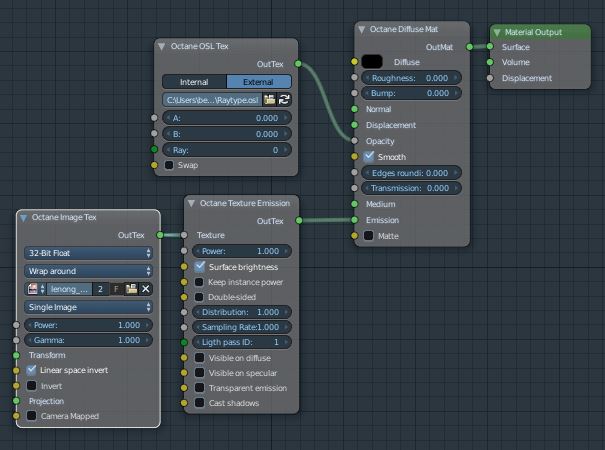Image resolution: width=605 pixels, height=450 pixels.
Task: Enable the Matte checkbox
Action: point(368,235)
